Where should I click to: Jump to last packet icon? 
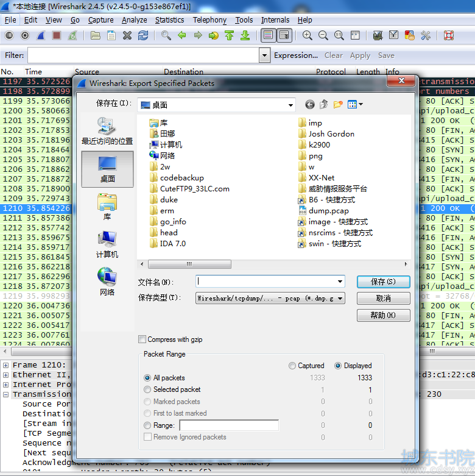click(245, 35)
